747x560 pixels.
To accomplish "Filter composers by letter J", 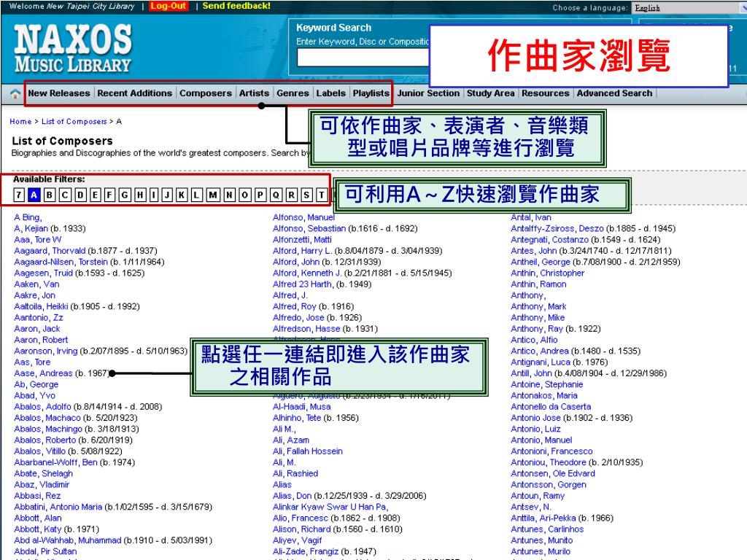I will pyautogui.click(x=167, y=195).
